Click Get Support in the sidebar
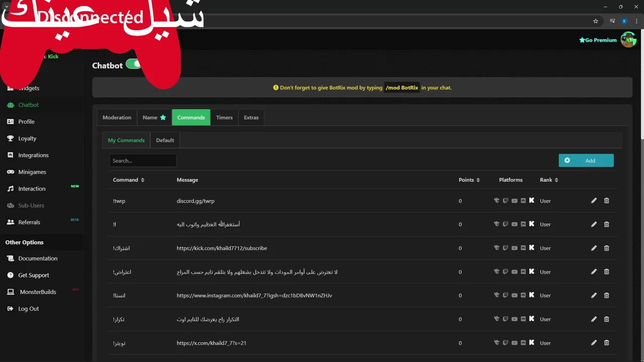The width and height of the screenshot is (644, 362). click(x=34, y=276)
